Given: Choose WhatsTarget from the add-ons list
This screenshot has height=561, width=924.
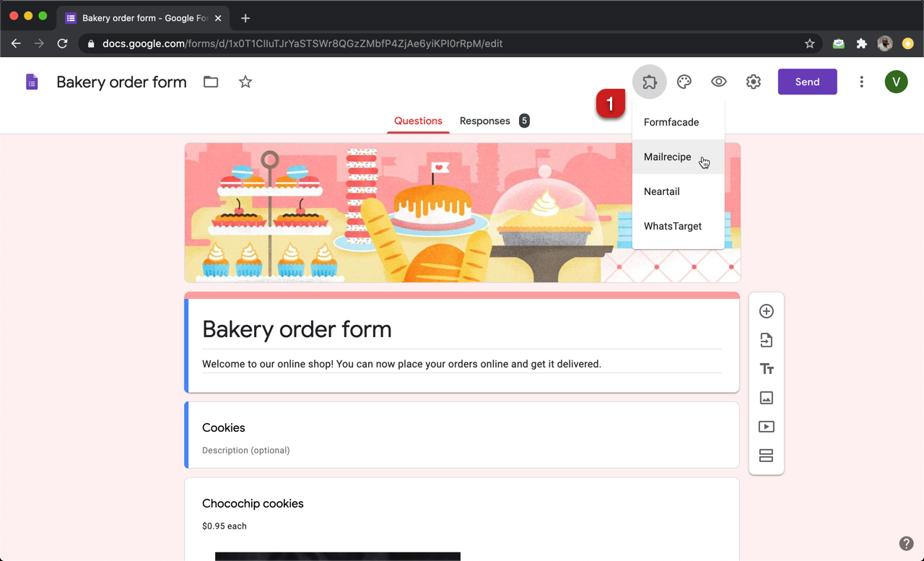Looking at the screenshot, I should tap(672, 226).
